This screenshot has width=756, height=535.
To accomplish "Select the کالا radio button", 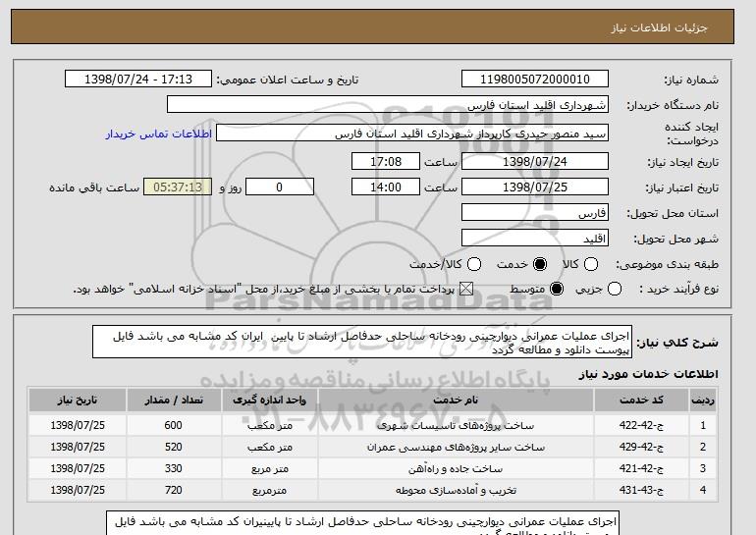I will (591, 264).
